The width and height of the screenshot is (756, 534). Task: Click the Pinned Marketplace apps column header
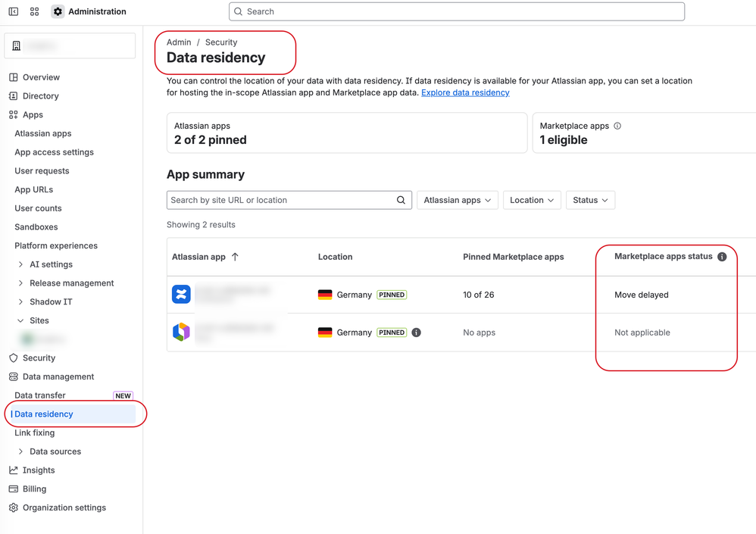pyautogui.click(x=514, y=257)
